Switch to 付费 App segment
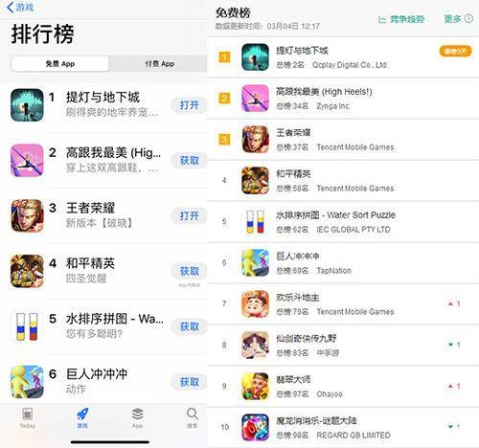 point(160,64)
